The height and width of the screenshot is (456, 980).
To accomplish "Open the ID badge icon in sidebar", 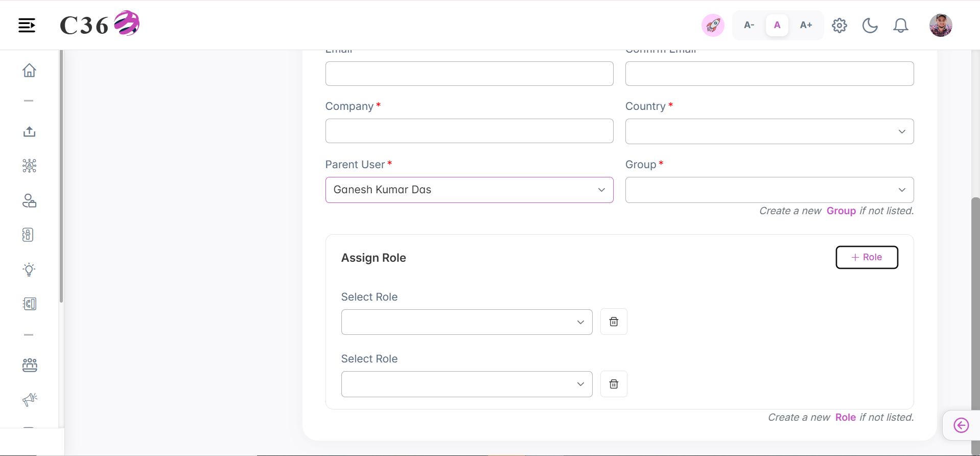I will point(28,235).
